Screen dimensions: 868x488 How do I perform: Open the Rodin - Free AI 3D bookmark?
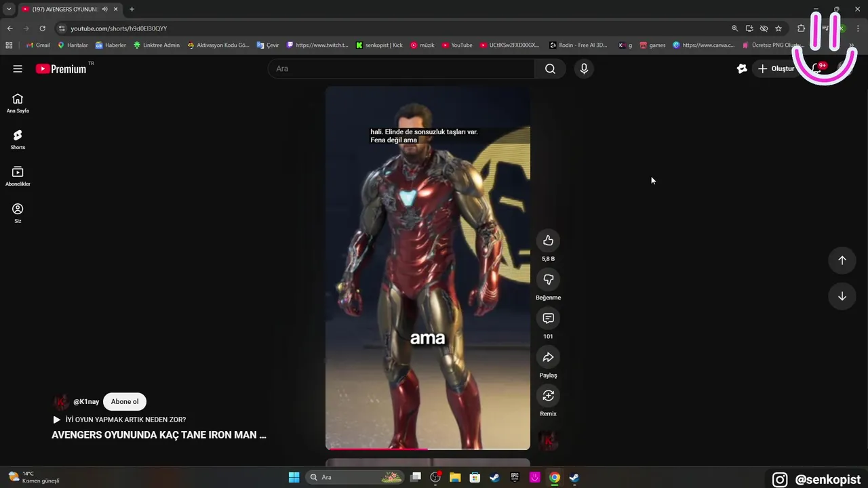pyautogui.click(x=578, y=45)
